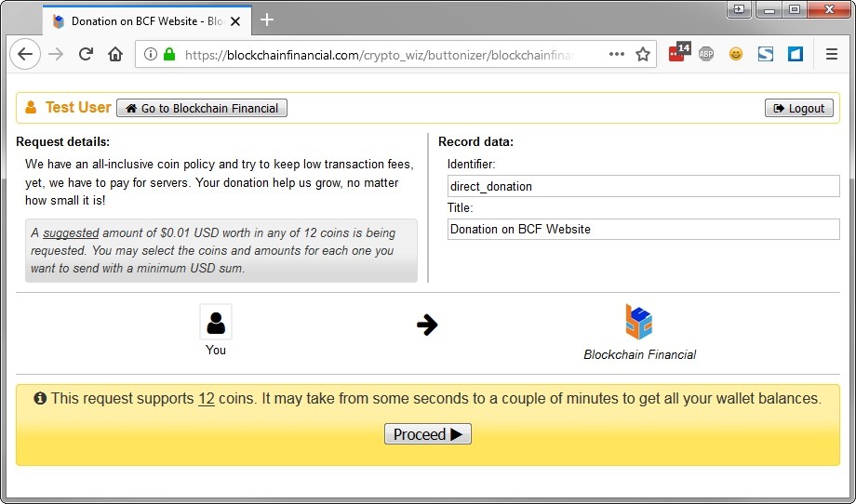Click the You user avatar icon

(x=216, y=323)
